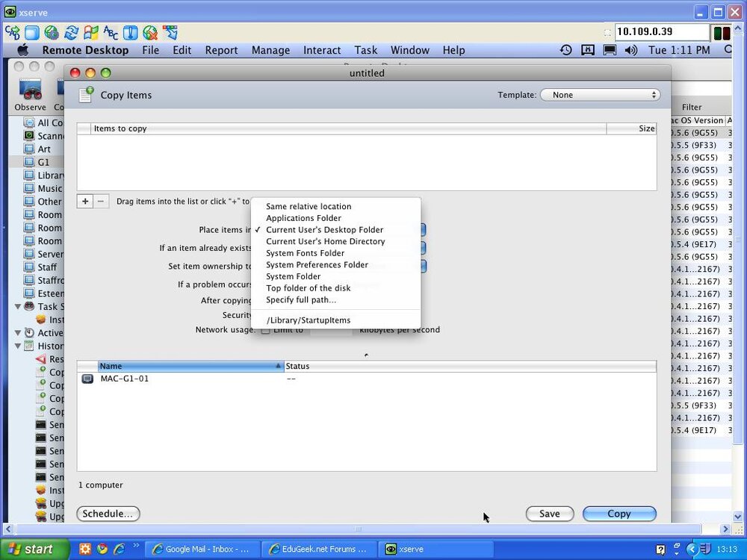Viewport: 747px width, 560px height.
Task: Expand hidden tray icons arrow
Action: click(x=693, y=550)
